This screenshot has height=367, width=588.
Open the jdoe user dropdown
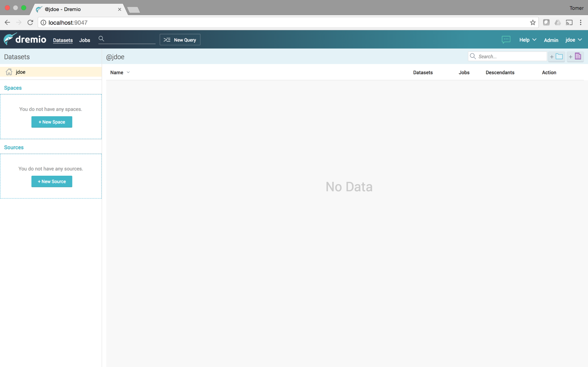click(573, 40)
